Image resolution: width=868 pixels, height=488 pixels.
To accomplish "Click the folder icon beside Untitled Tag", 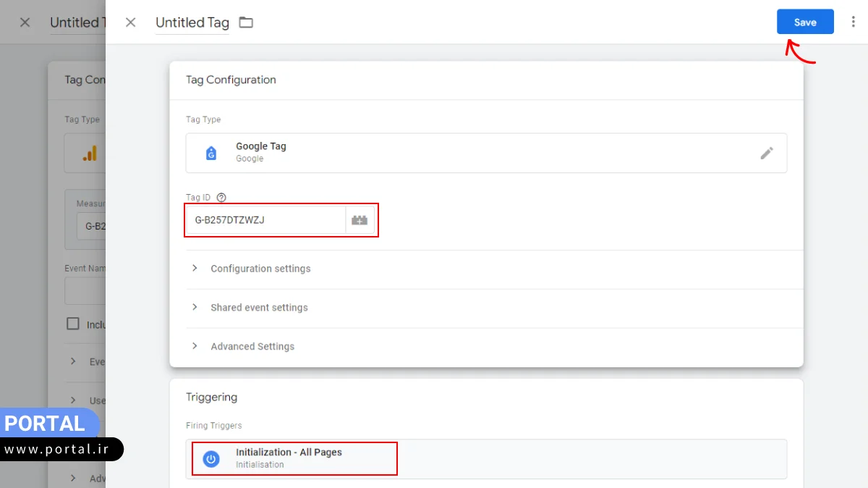I will (246, 22).
